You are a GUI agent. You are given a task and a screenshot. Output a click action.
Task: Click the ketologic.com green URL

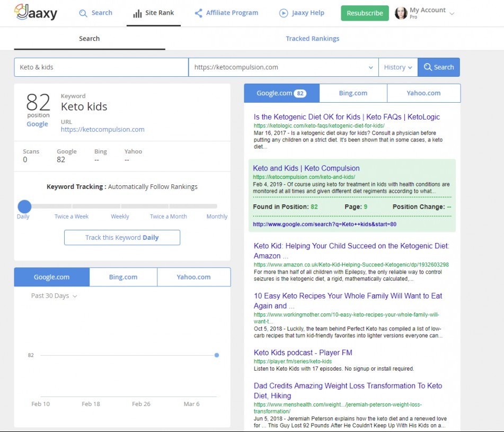pyautogui.click(x=319, y=125)
